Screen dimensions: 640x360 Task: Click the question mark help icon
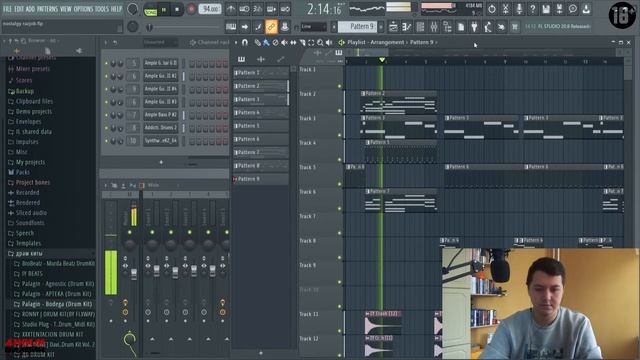pyautogui.click(x=532, y=9)
